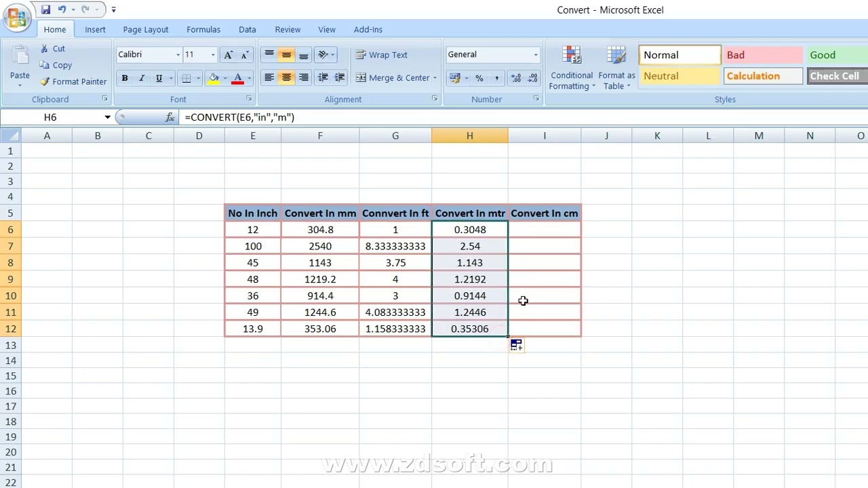The image size is (868, 488).
Task: Click Wrap Text button
Action: (x=382, y=55)
